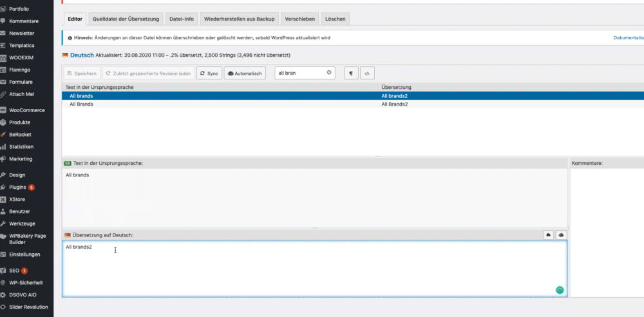Switch to the Verschieben tab
The height and width of the screenshot is (317, 644).
(x=300, y=19)
